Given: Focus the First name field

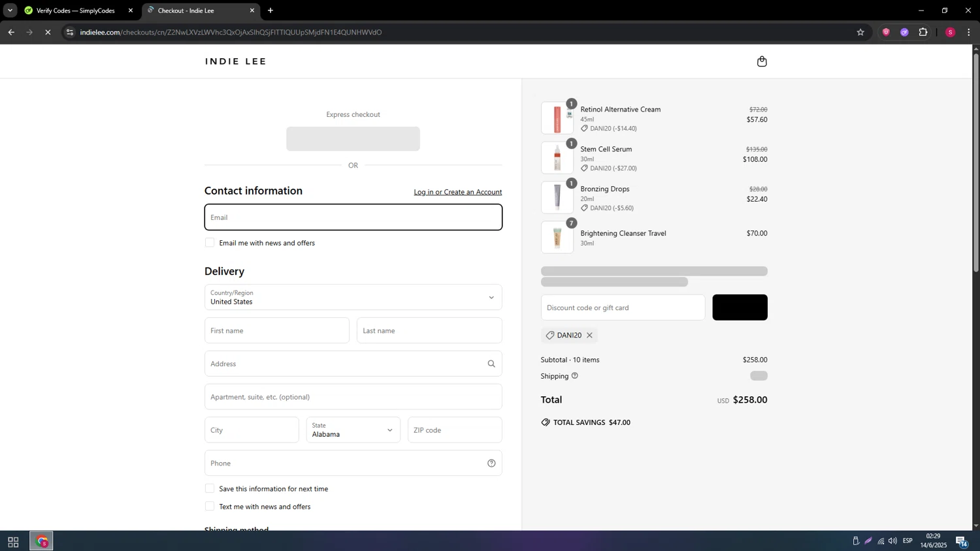Looking at the screenshot, I should (x=277, y=330).
